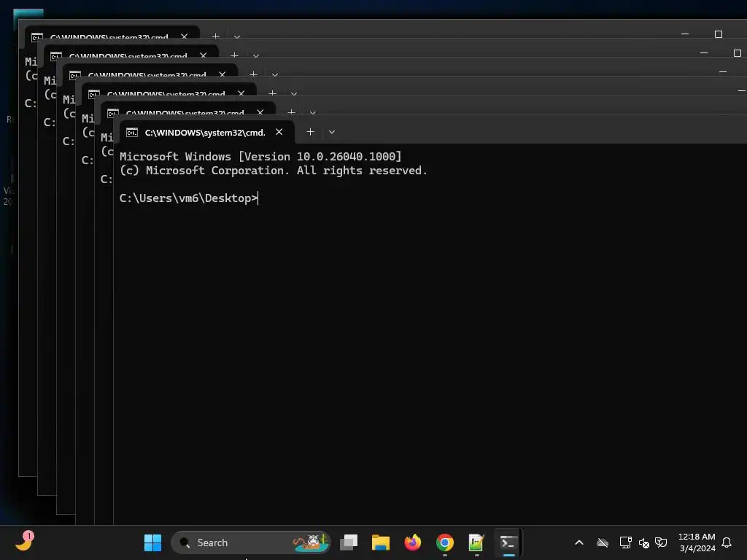The image size is (747, 560).
Task: Click the Terminal icon in the taskbar
Action: pos(508,542)
